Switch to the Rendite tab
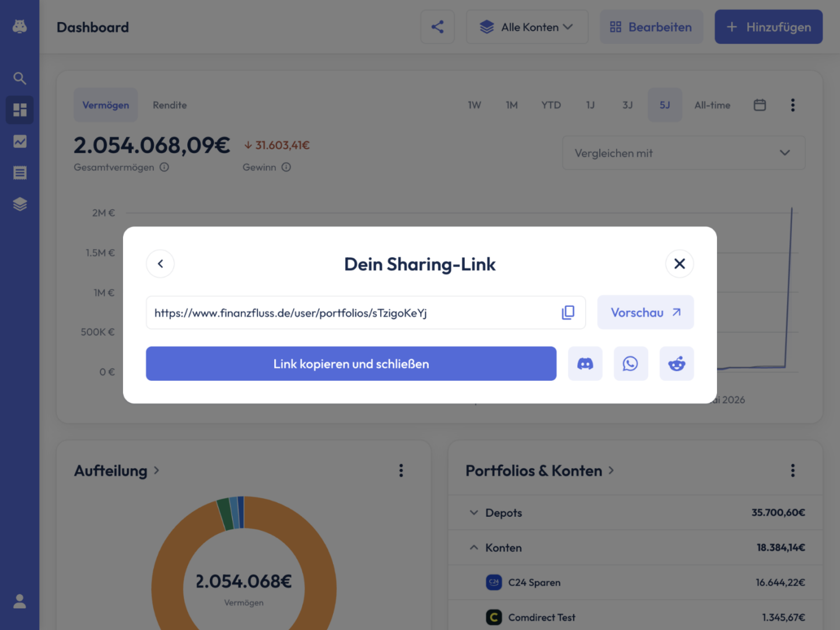 [170, 105]
